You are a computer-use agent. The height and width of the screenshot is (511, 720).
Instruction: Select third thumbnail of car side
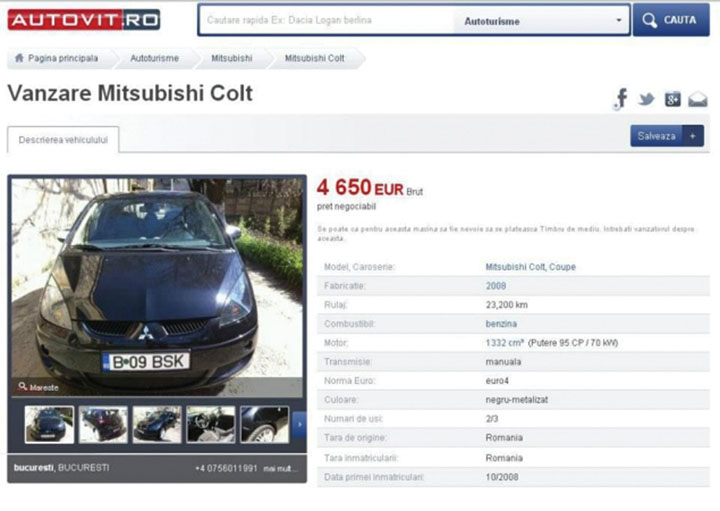tap(157, 425)
